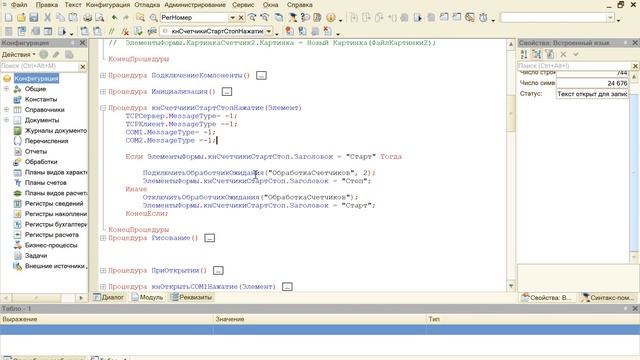Select Перечисления in the configuration tree
Image resolution: width=640 pixels, height=360 pixels.
click(47, 141)
